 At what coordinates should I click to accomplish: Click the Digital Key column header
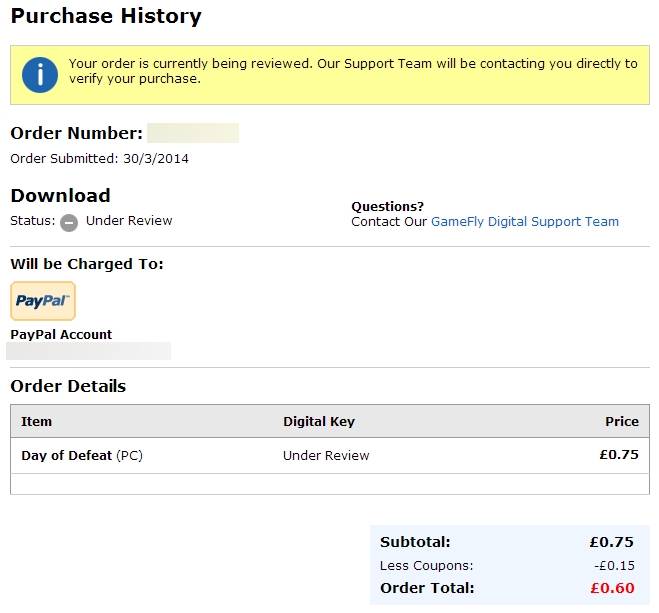pyautogui.click(x=319, y=422)
